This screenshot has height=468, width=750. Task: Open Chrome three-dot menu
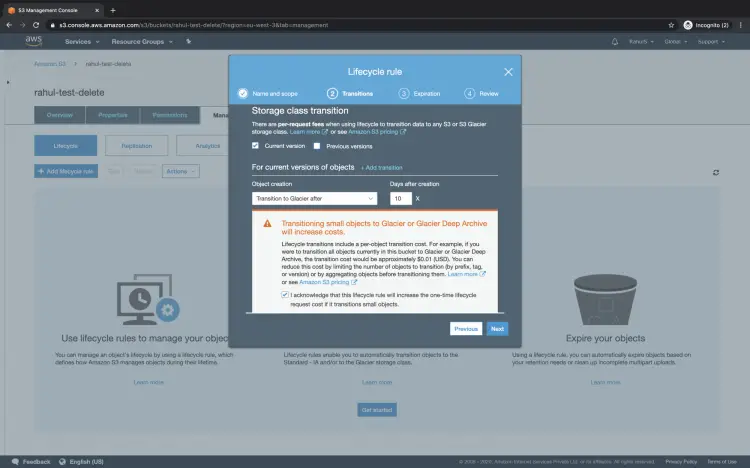tap(741, 25)
